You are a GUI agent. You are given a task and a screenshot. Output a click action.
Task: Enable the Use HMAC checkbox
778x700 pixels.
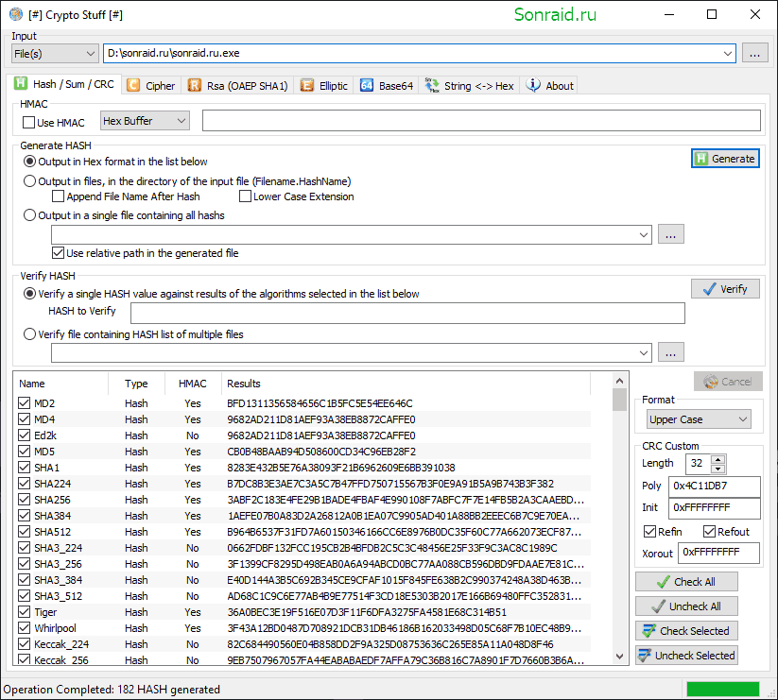click(x=28, y=123)
